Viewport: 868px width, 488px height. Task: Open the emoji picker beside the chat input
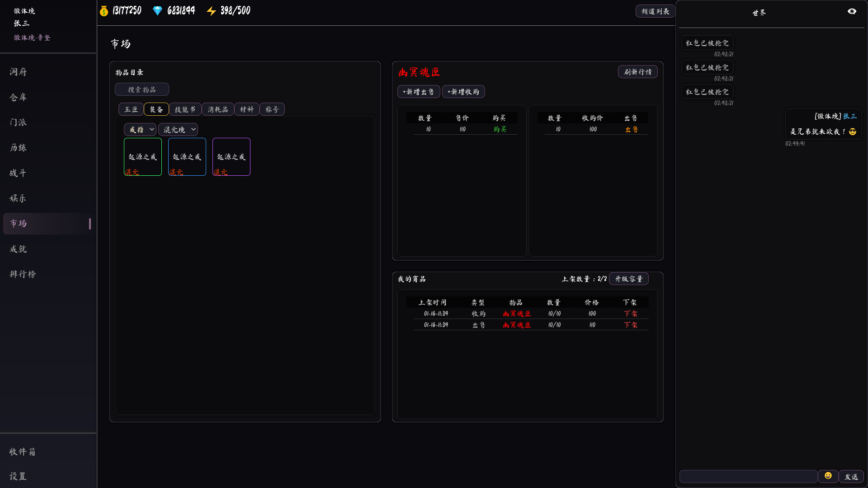pos(829,475)
